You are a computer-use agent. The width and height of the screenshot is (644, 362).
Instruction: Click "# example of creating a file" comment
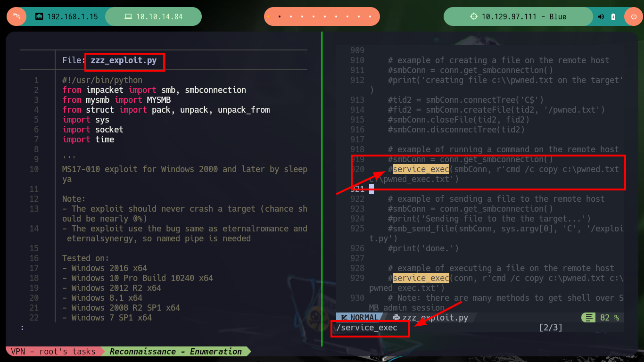(499, 60)
